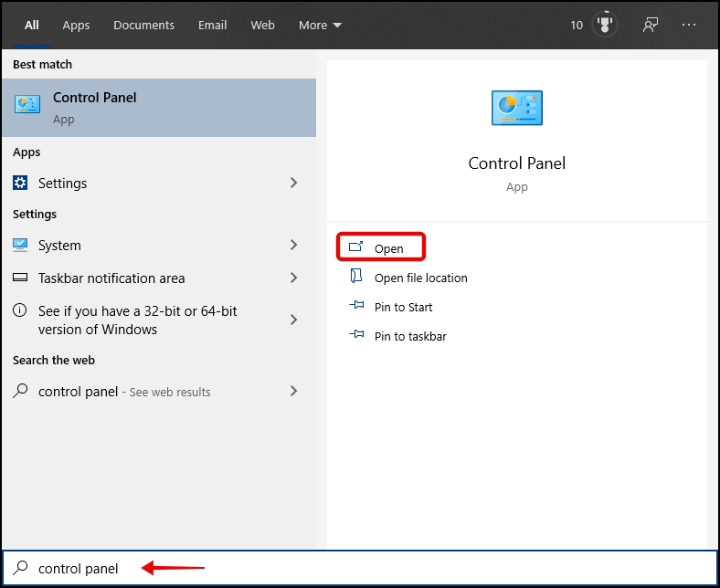Choose Open file location

click(408, 278)
